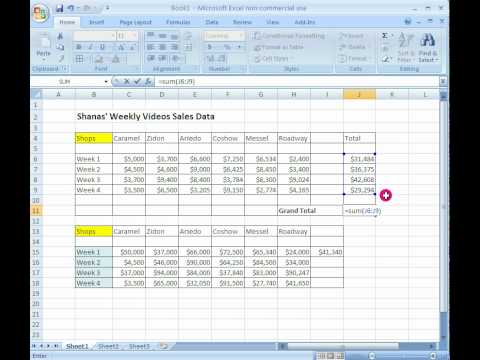Open Excel Help icon
The image size is (480, 360).
pyautogui.click(x=407, y=22)
